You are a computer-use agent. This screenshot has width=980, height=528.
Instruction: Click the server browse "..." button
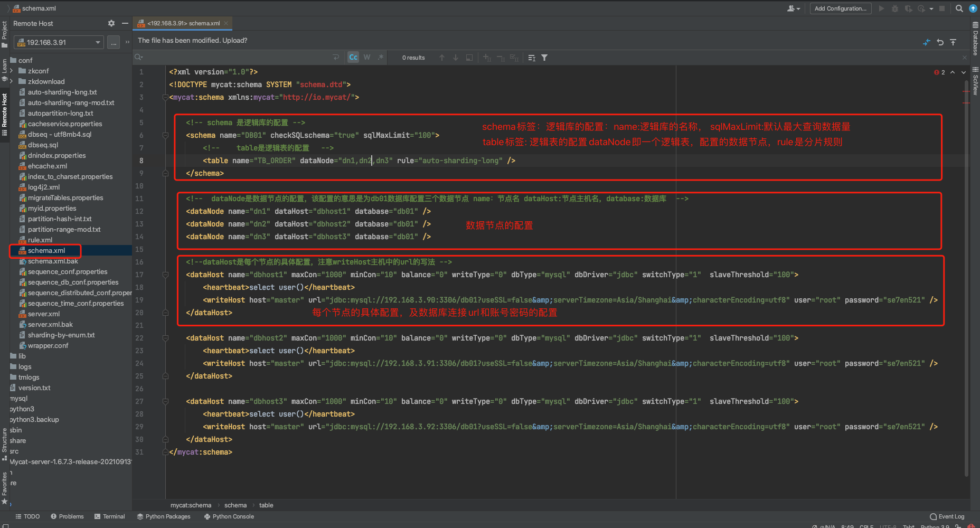click(114, 42)
